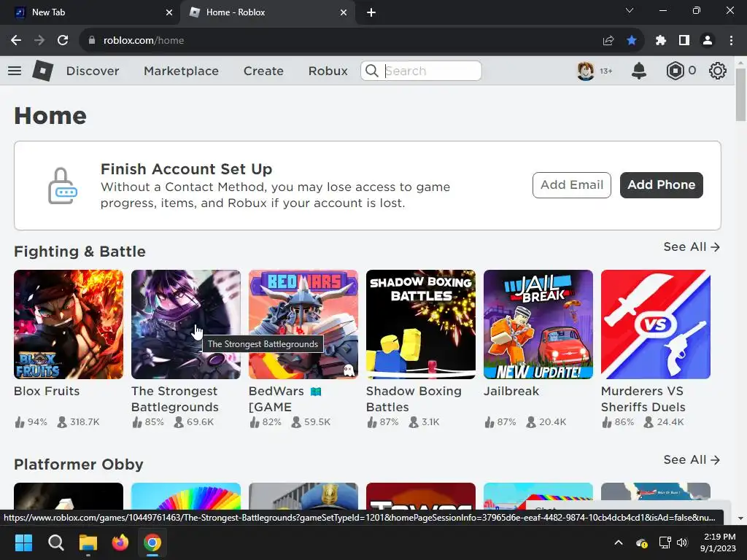Open the Roblox settings gear
This screenshot has width=747, height=560.
[x=718, y=71]
